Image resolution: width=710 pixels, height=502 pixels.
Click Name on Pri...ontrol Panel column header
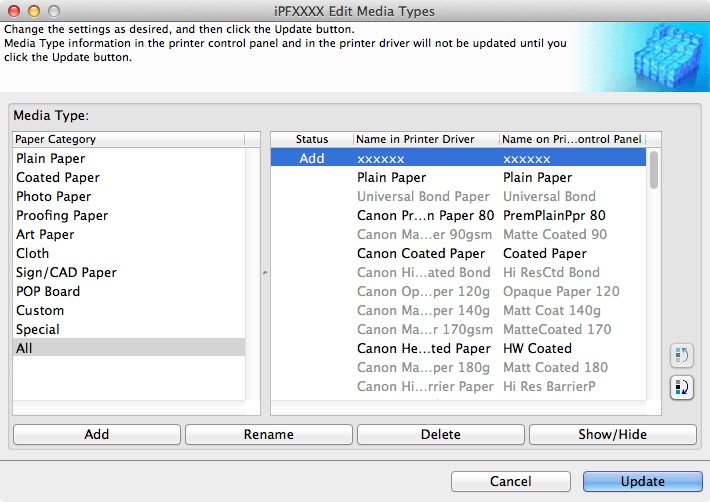coord(572,139)
